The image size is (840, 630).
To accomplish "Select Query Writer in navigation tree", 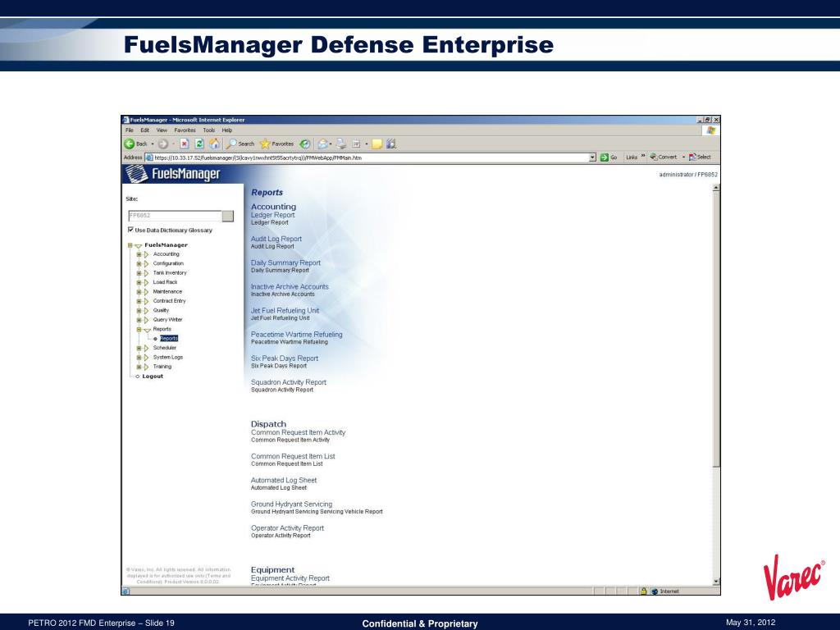I will pyautogui.click(x=167, y=320).
